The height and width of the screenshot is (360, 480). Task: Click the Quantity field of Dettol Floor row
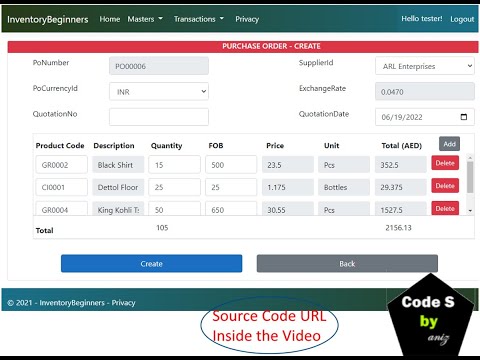tap(175, 187)
